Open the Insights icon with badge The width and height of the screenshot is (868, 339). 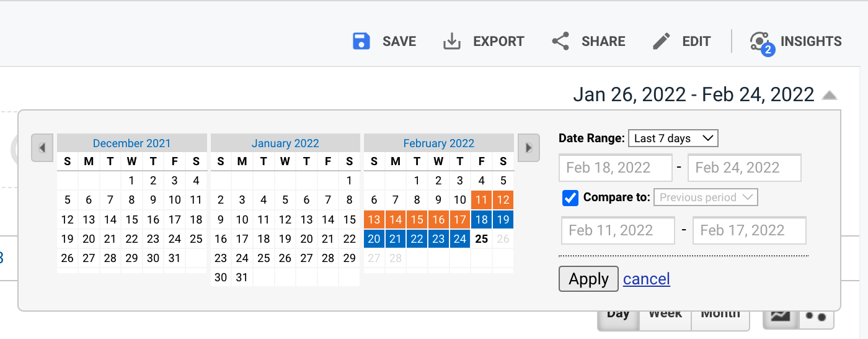tap(761, 43)
